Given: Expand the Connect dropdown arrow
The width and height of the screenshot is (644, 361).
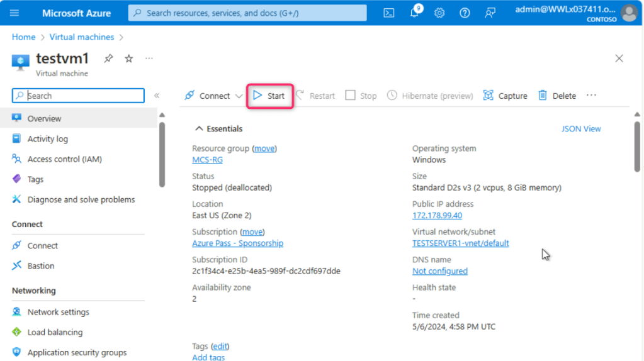Looking at the screenshot, I should [239, 96].
